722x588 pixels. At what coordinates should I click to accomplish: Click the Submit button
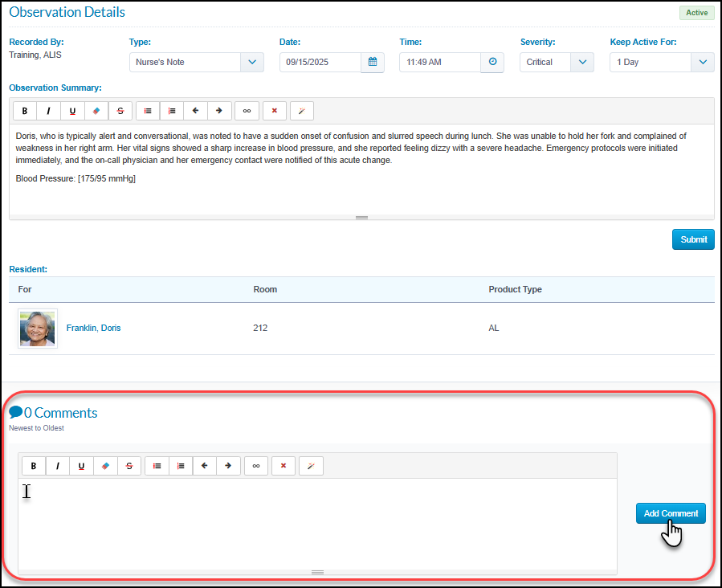pos(693,239)
